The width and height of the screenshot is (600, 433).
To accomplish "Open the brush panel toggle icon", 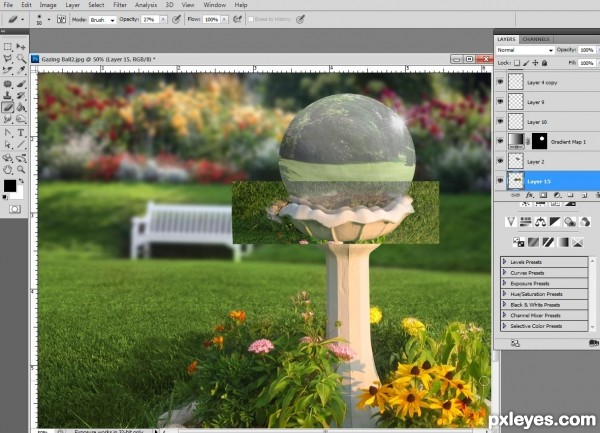I will click(x=61, y=19).
